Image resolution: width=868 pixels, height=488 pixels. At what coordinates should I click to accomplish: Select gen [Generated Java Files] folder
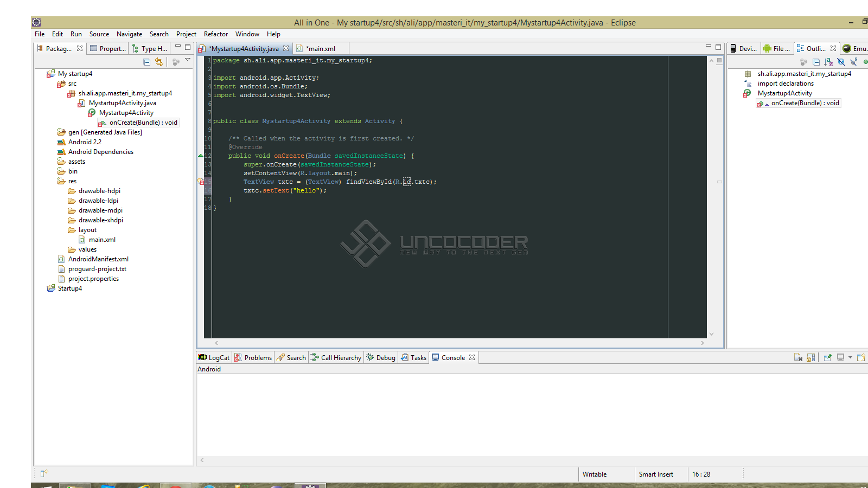[105, 132]
